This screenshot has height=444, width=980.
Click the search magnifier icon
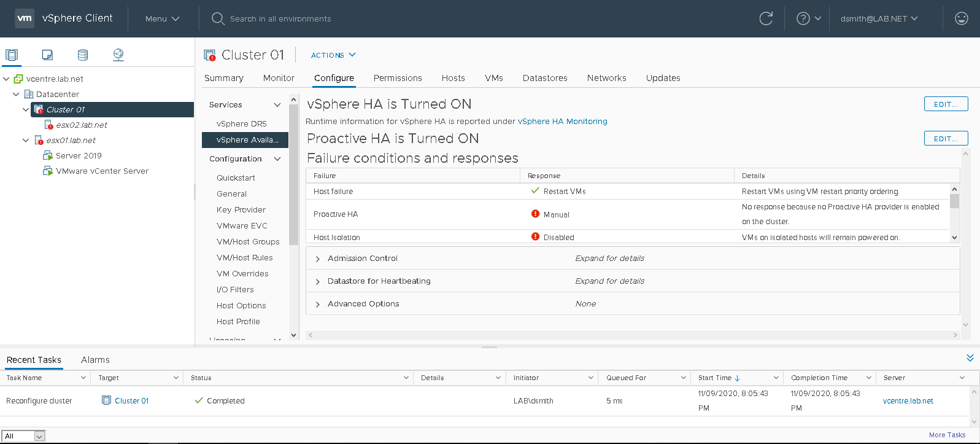click(218, 18)
